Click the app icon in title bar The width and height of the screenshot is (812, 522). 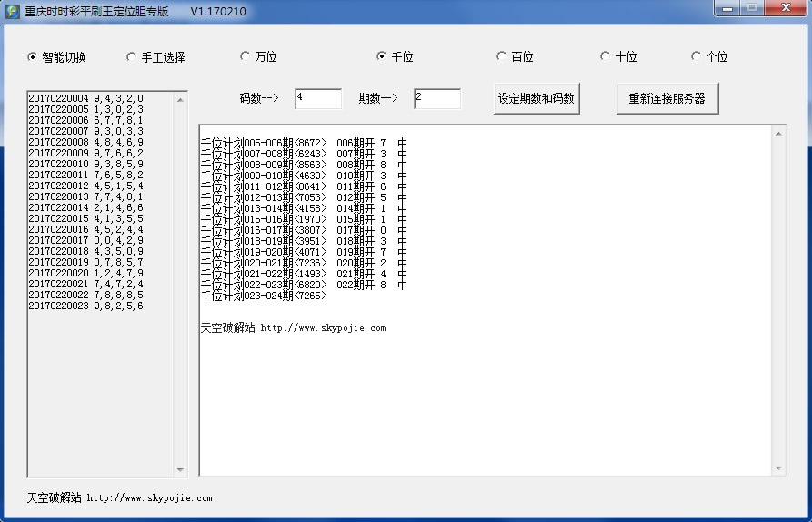[13, 11]
